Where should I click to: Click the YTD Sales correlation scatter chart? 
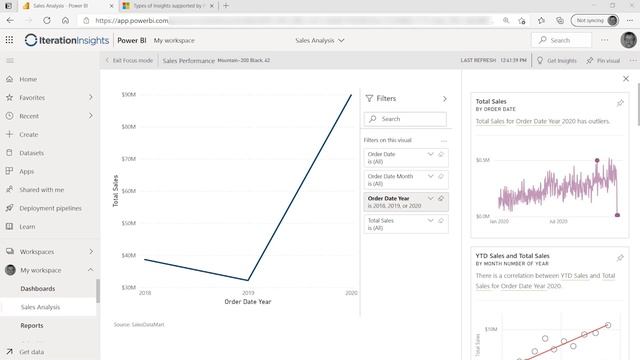[x=549, y=336]
